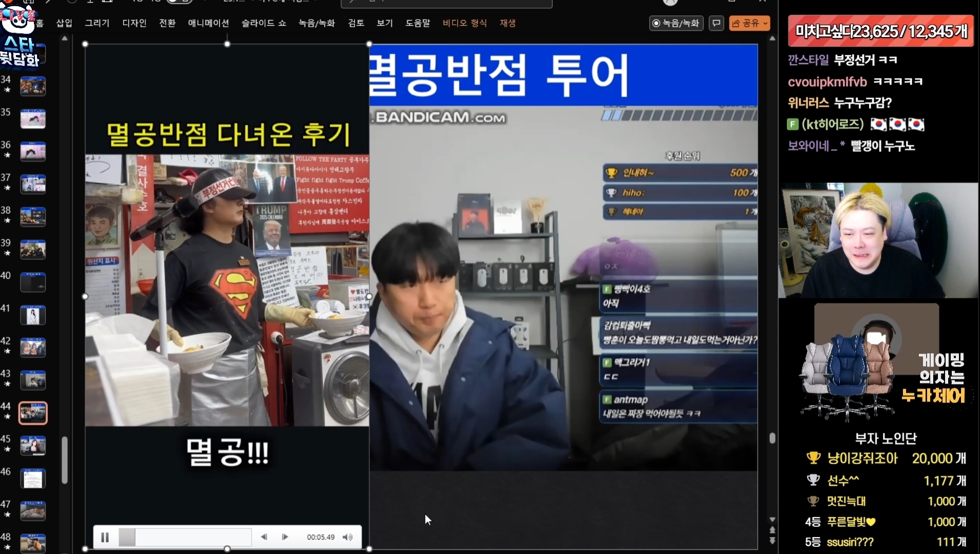The height and width of the screenshot is (554, 980).
Task: Switch to the 비디오 형식 tab
Action: pyautogui.click(x=464, y=23)
